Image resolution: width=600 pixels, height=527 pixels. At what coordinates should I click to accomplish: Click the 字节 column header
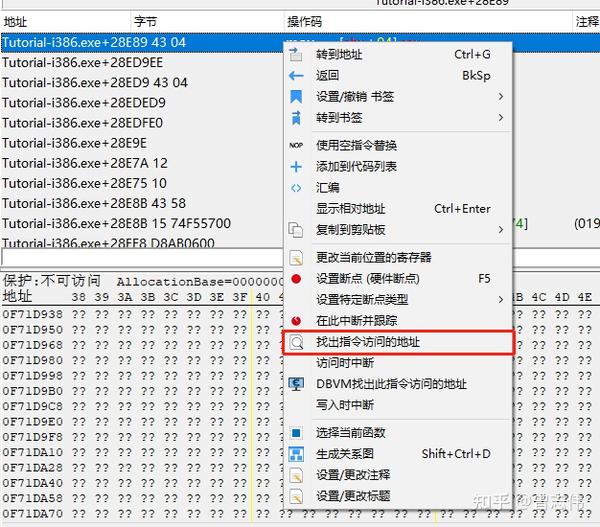[x=207, y=22]
